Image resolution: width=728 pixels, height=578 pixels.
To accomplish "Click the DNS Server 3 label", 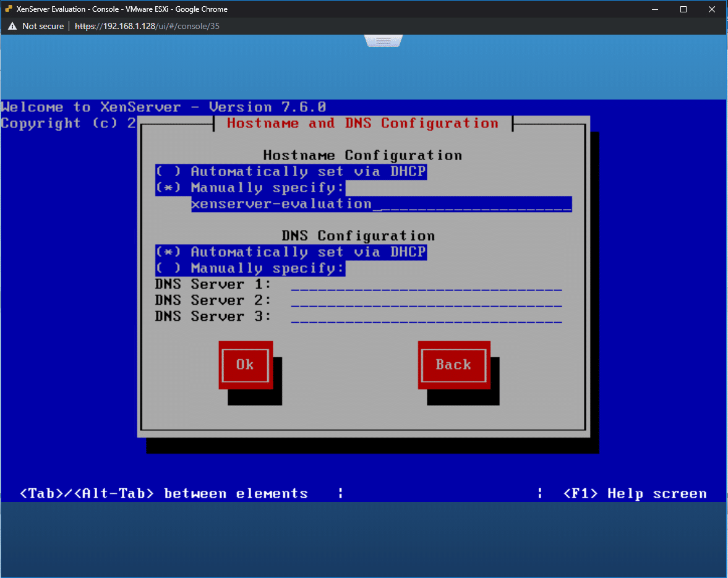I will pos(213,317).
